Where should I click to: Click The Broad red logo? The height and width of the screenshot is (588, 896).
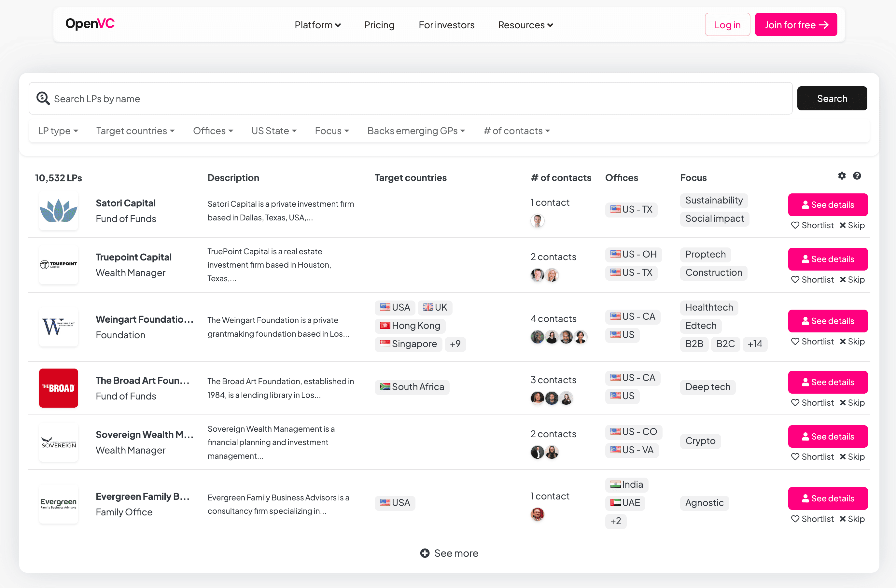point(58,388)
